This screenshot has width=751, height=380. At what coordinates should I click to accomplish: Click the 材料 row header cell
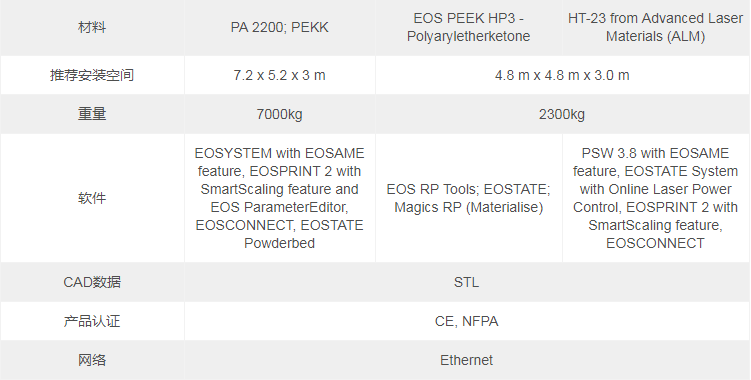(92, 27)
